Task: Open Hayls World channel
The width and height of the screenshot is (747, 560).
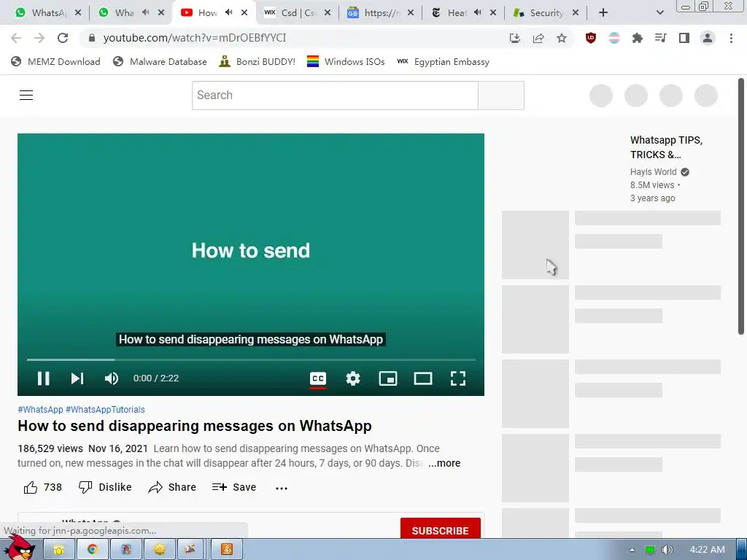Action: tap(653, 172)
